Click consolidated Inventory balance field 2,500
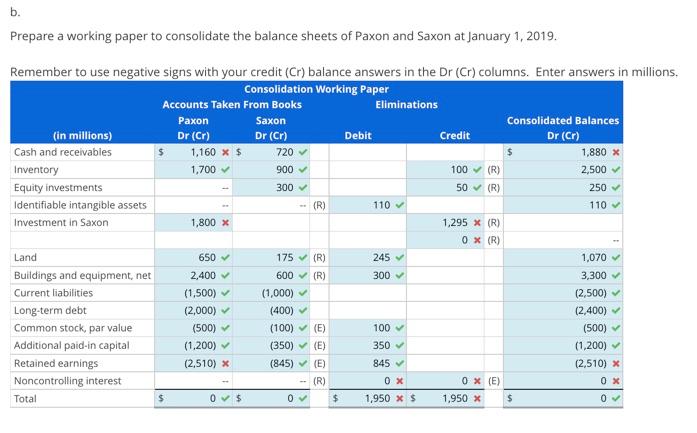697x433 pixels. pyautogui.click(x=563, y=170)
